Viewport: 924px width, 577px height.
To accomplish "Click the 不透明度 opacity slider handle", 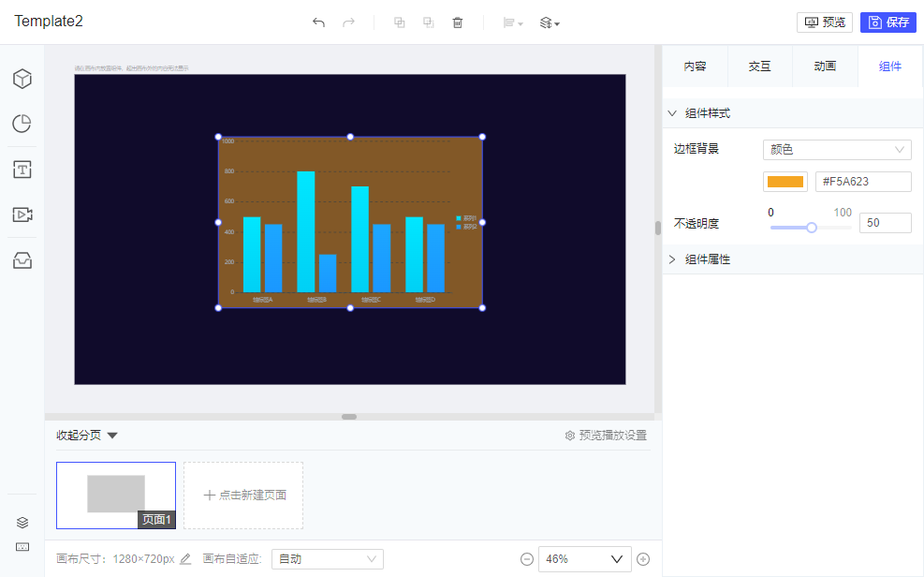I will click(x=812, y=228).
